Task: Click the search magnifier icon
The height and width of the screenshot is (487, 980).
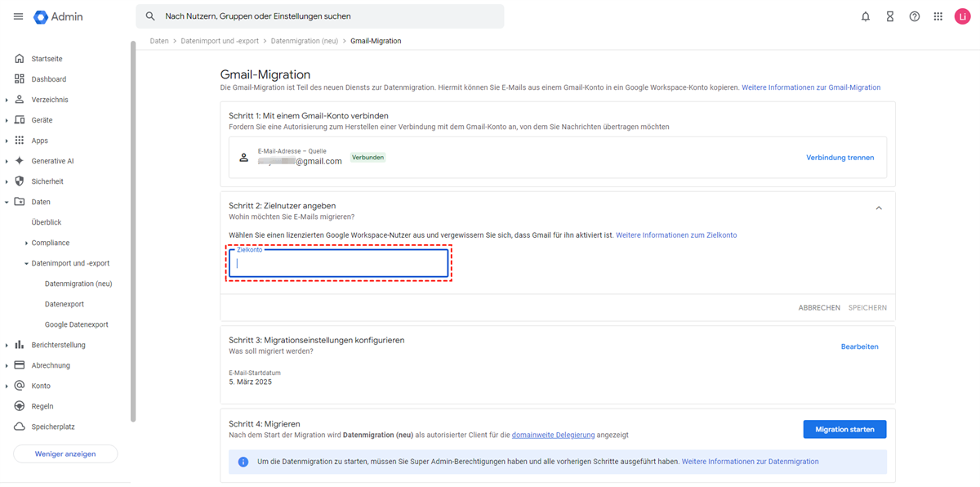Action: click(x=150, y=16)
